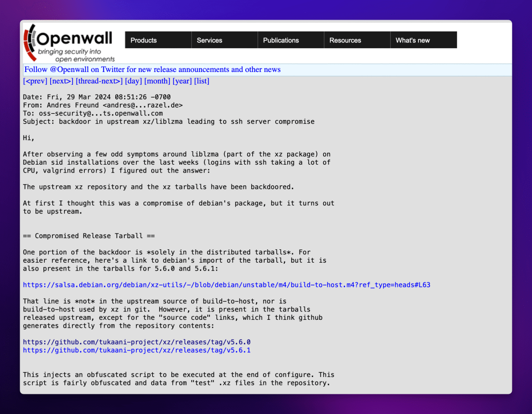
Task: Go to the [<prev] message
Action: click(x=35, y=81)
